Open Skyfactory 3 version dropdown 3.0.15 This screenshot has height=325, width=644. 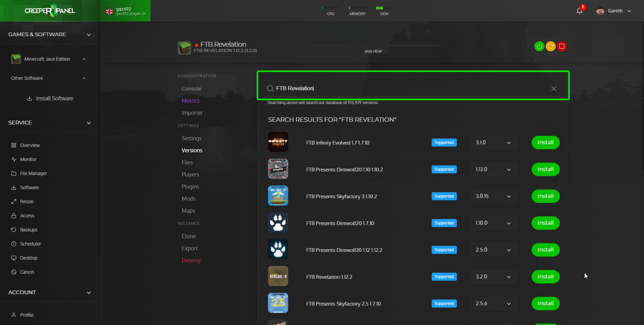click(x=493, y=196)
